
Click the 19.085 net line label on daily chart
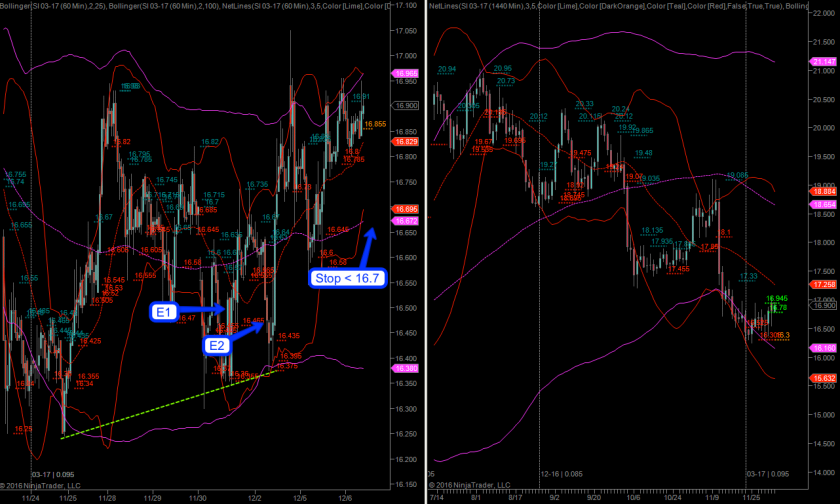737,175
